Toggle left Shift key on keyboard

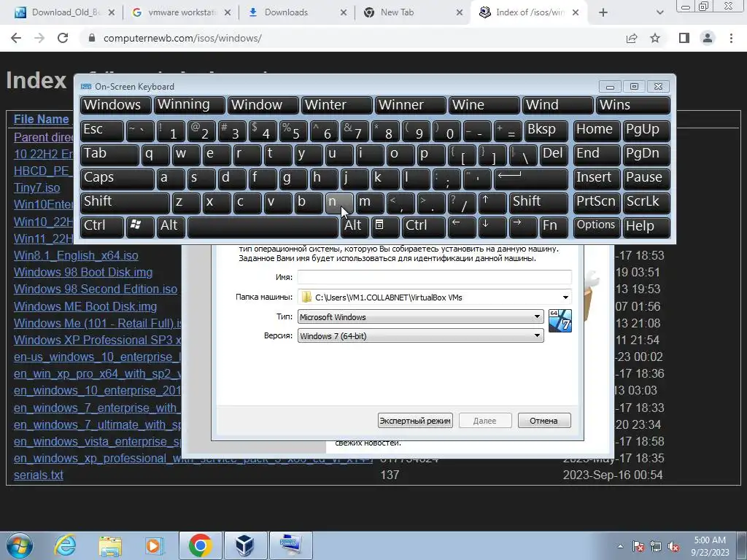click(x=124, y=203)
